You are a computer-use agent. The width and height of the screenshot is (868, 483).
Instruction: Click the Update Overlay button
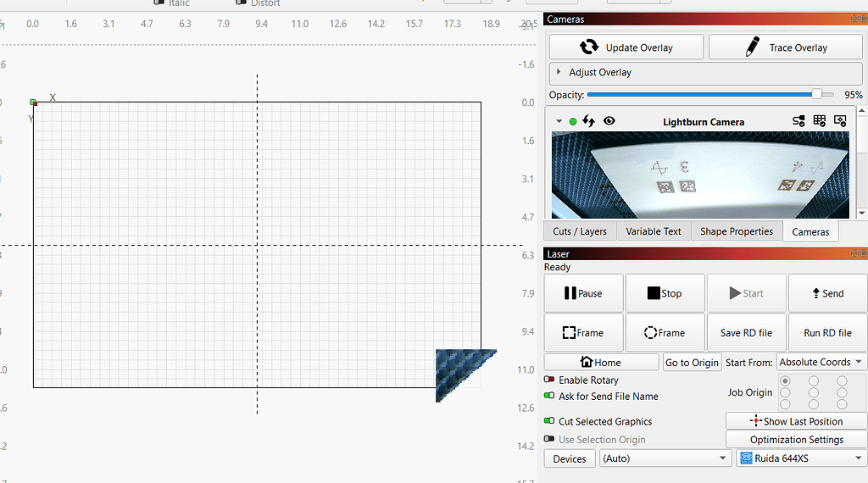point(626,47)
